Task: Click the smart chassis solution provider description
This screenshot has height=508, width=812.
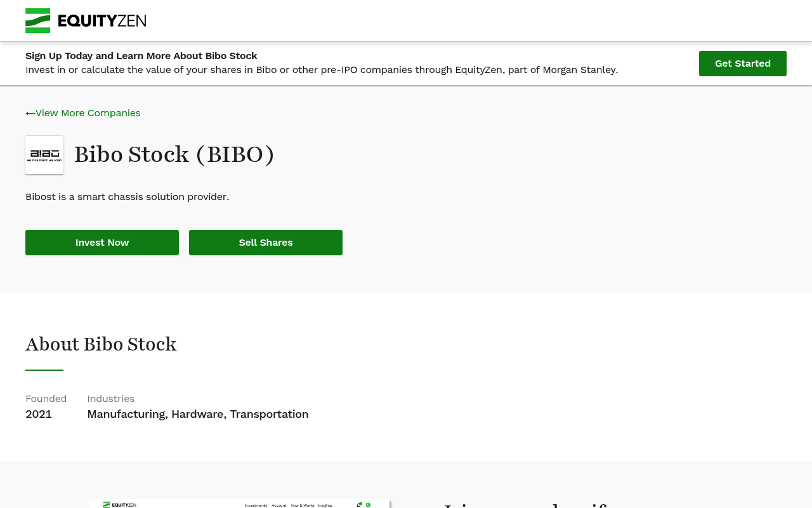Action: [128, 197]
